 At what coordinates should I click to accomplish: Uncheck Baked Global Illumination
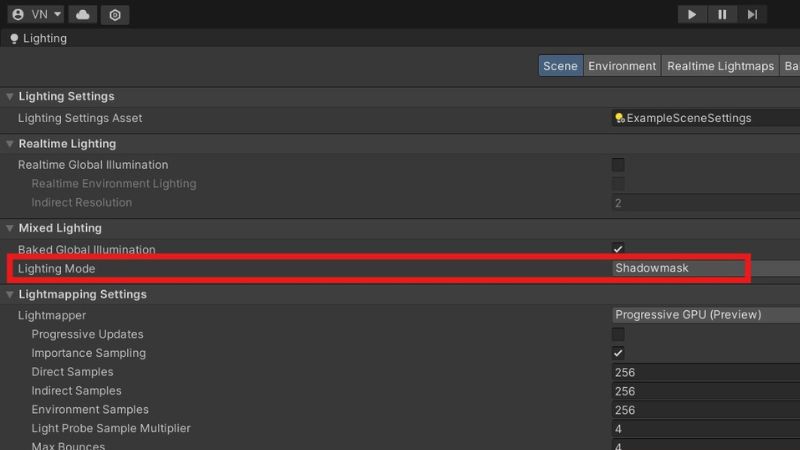click(x=618, y=249)
